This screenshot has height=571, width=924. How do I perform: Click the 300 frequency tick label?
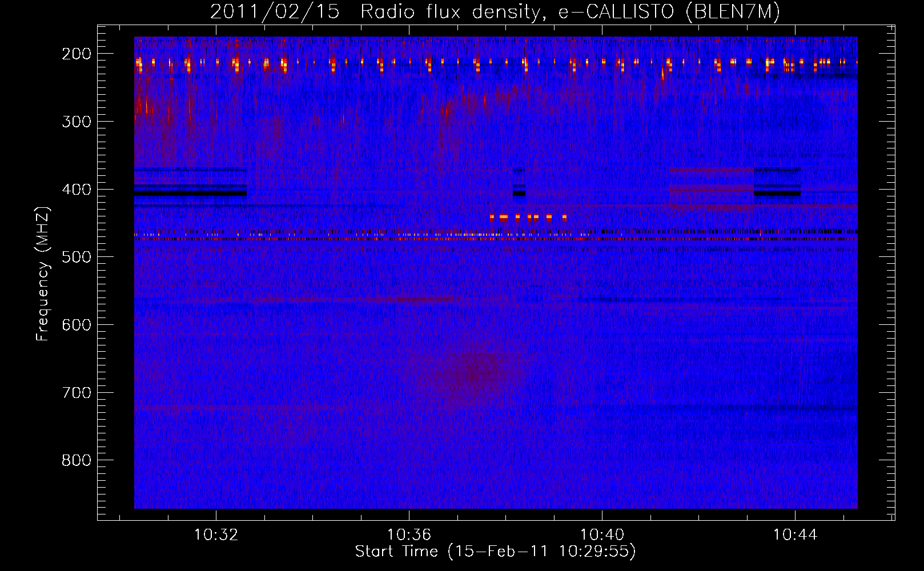(x=76, y=122)
